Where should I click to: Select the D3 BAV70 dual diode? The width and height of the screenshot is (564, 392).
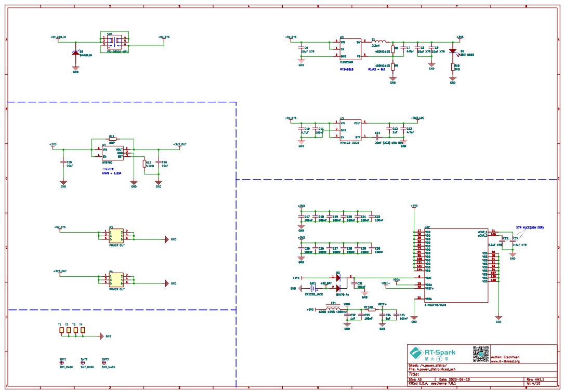tap(338, 282)
